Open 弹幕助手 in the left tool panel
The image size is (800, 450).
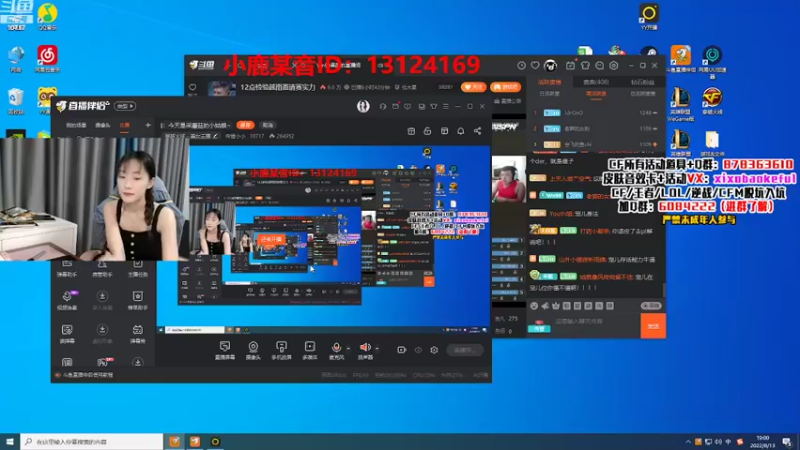(x=67, y=268)
